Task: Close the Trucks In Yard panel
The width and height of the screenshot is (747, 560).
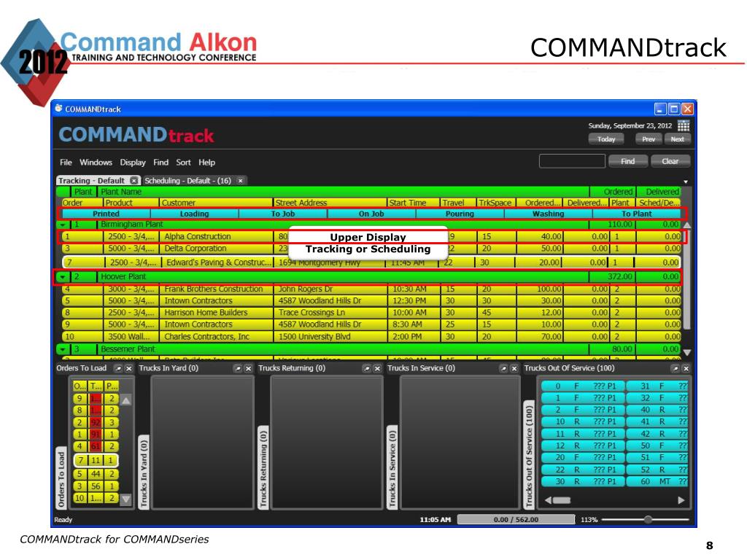Action: pos(248,368)
